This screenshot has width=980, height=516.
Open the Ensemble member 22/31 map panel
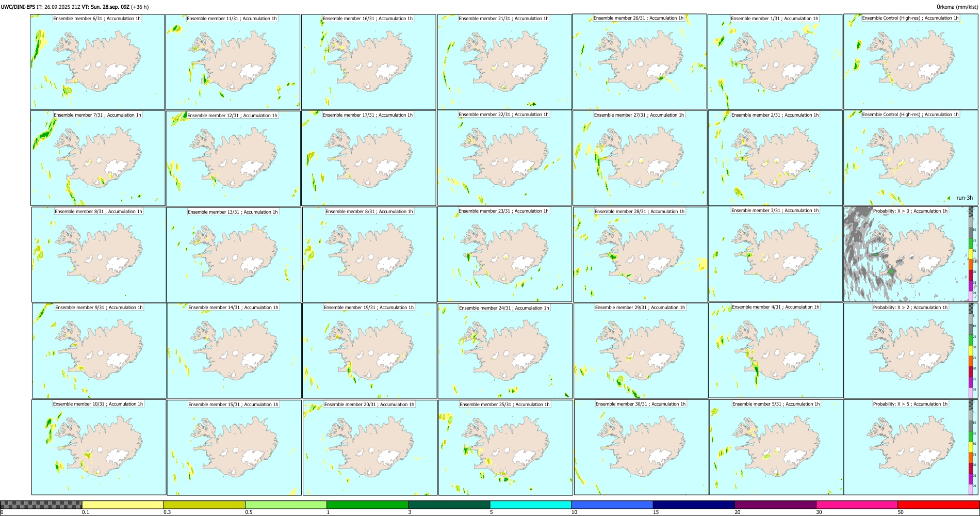(x=504, y=158)
